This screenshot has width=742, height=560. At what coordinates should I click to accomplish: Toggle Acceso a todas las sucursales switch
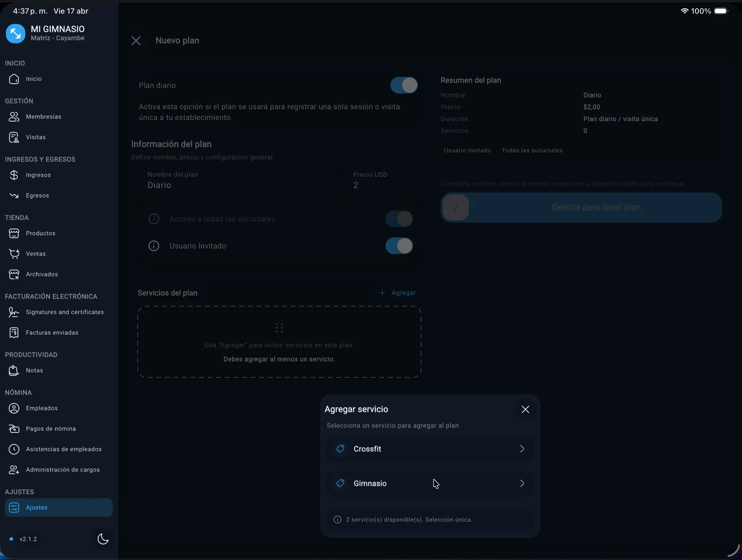click(399, 219)
